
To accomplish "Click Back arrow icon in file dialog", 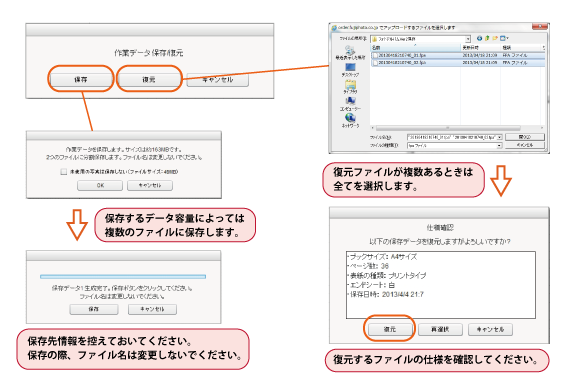I will 479,38.
